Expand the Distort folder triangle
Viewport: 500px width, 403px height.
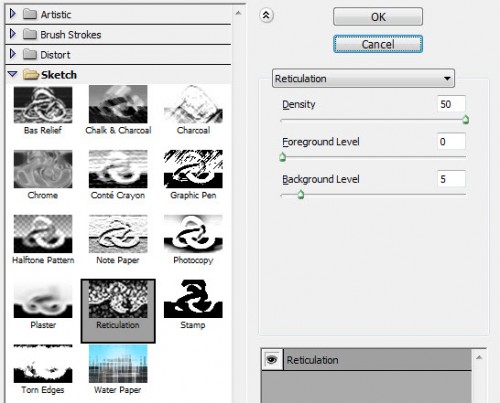[x=13, y=54]
